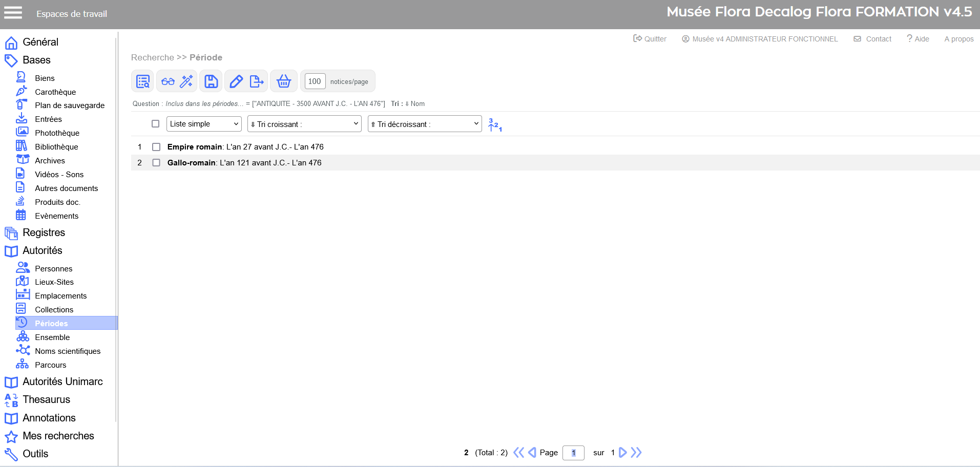Click the magic wand icon
This screenshot has height=467, width=980.
[x=186, y=81]
